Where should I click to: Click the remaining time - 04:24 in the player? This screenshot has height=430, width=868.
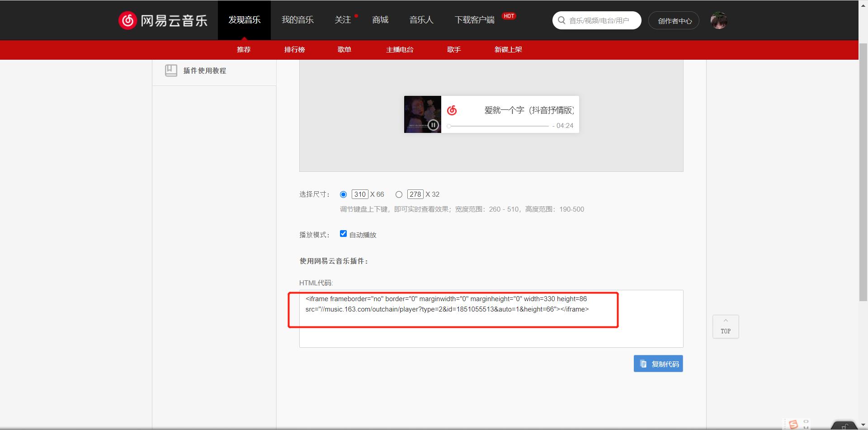pos(563,126)
